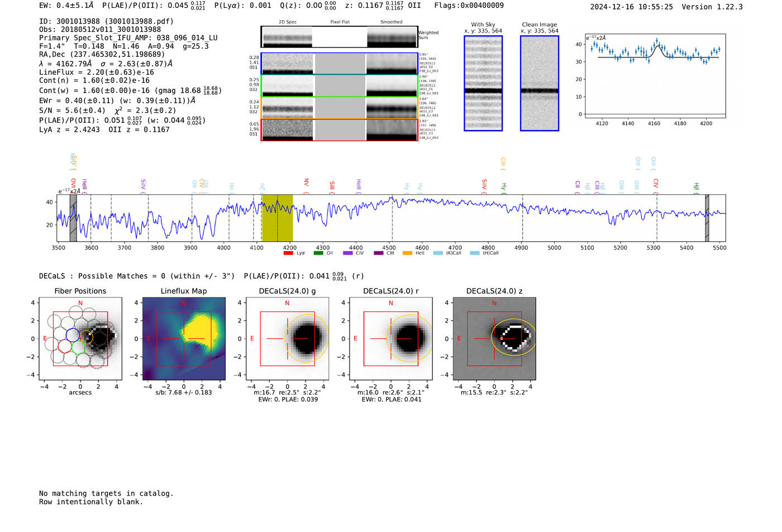This screenshot has height=532, width=782.
Task: Open the Clean Image cutout
Action: 540,83
